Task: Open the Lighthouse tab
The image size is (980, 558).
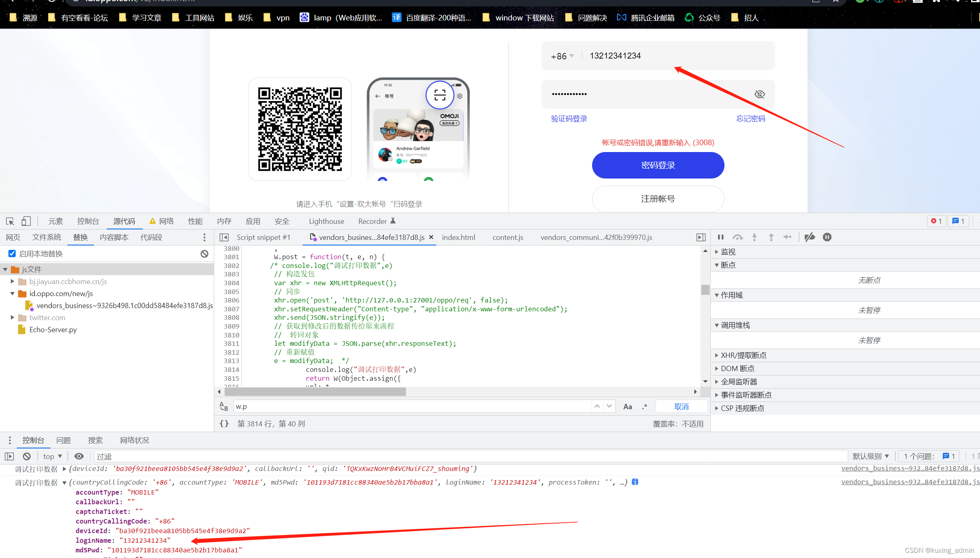Action: pyautogui.click(x=327, y=221)
